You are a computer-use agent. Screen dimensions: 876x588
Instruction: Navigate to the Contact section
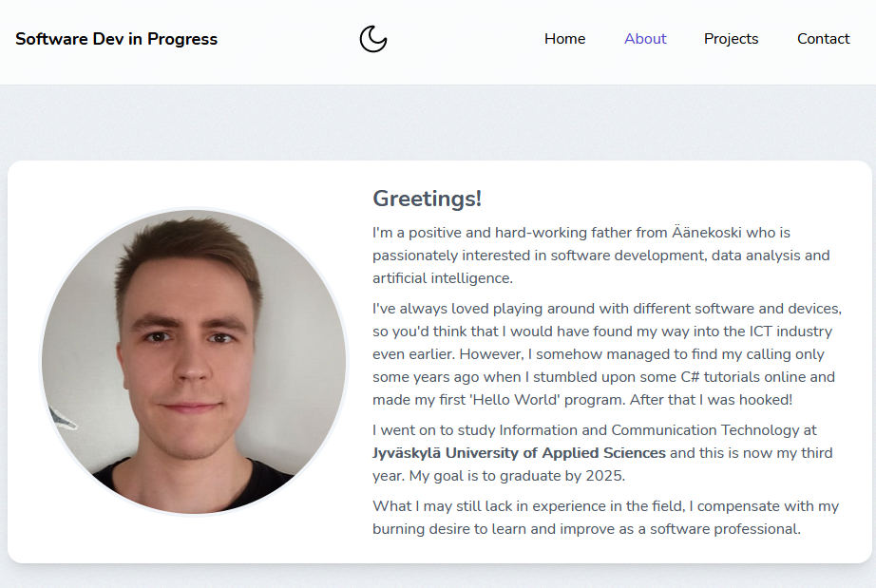[x=823, y=39]
